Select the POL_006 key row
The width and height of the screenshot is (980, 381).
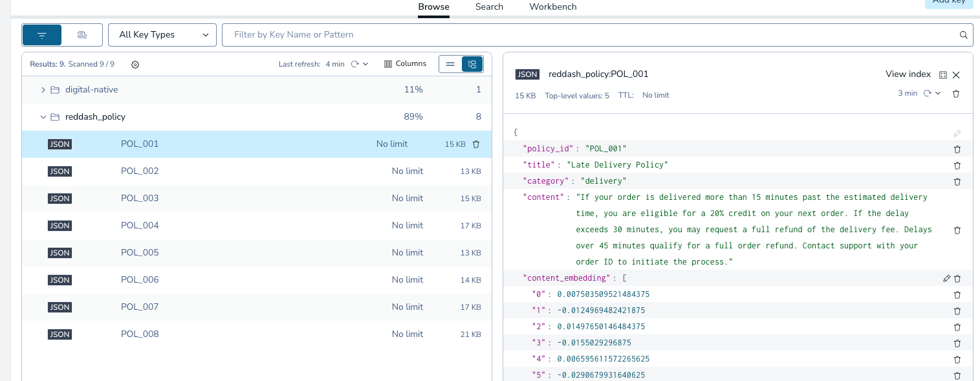pos(257,280)
